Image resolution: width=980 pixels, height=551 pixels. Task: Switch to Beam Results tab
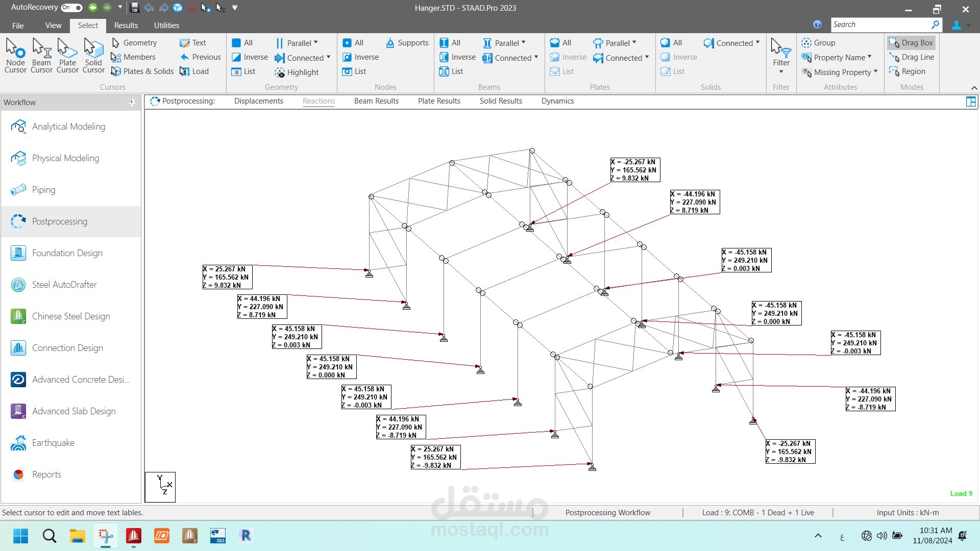pos(376,101)
